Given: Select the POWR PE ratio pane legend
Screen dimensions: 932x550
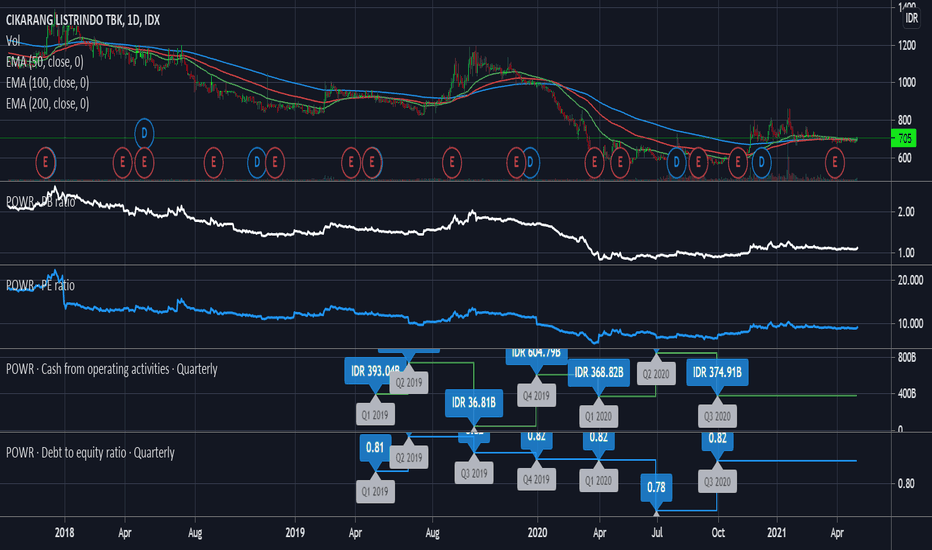Looking at the screenshot, I should point(40,285).
